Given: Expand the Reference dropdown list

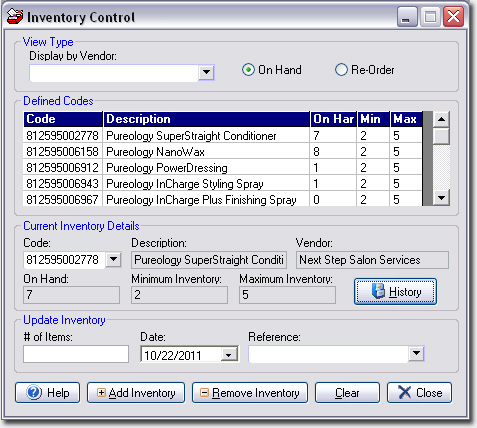Looking at the screenshot, I should 416,353.
